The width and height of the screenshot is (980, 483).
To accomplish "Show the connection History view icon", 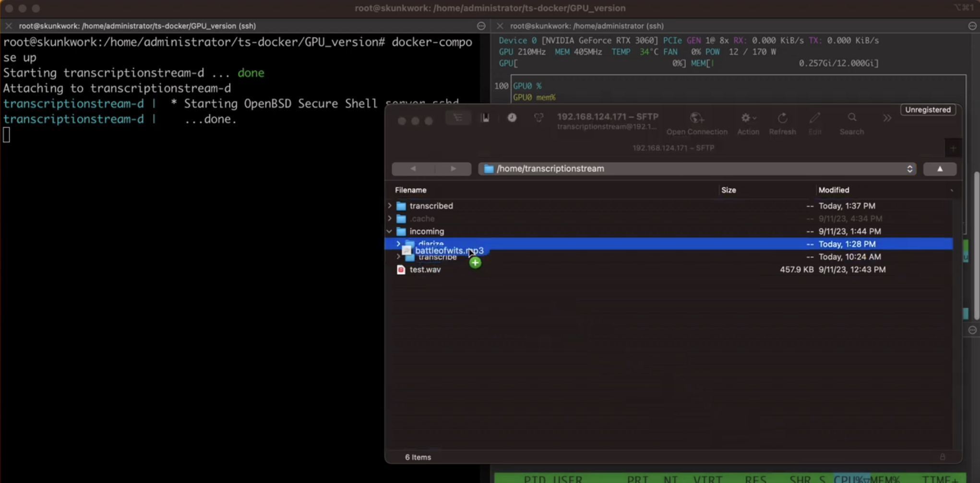I will (512, 118).
